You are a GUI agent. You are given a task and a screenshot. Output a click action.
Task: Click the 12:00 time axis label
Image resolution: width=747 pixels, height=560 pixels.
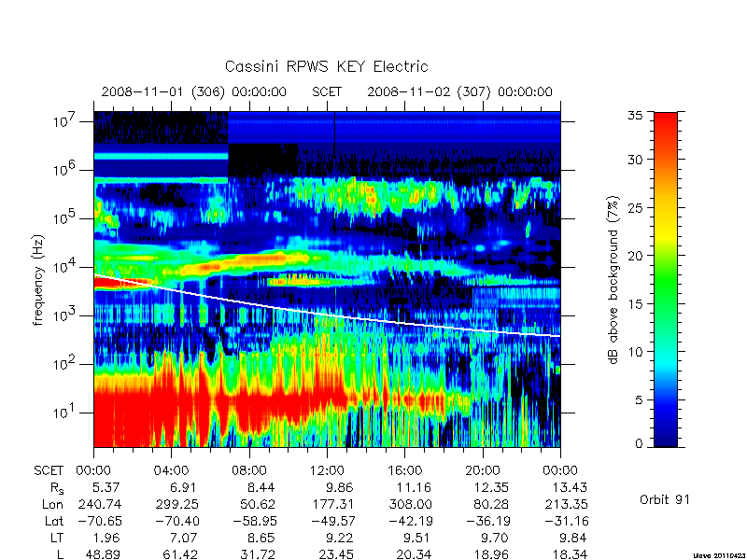(x=327, y=470)
